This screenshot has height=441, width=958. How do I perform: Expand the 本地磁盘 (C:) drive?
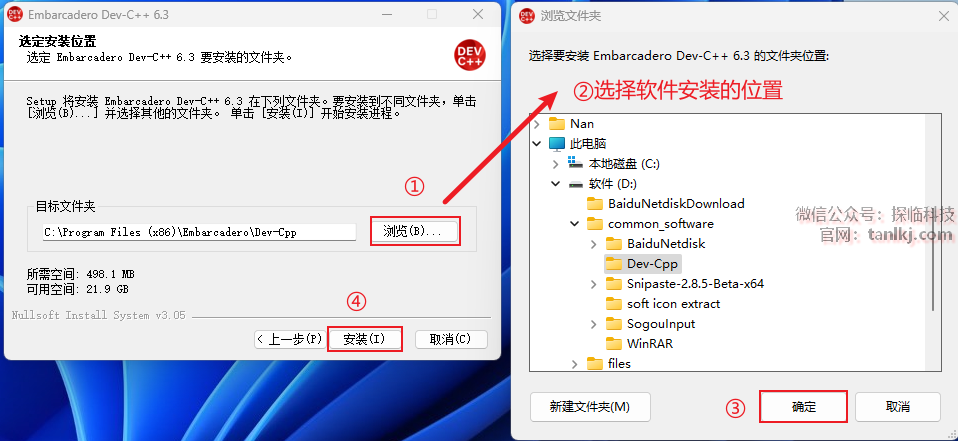pyautogui.click(x=555, y=164)
